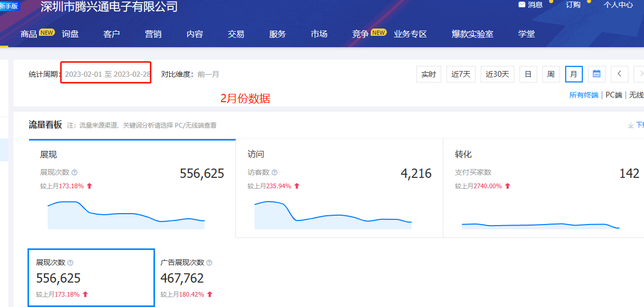The image size is (644, 307).
Task: Select the 日 period button
Action: 528,74
